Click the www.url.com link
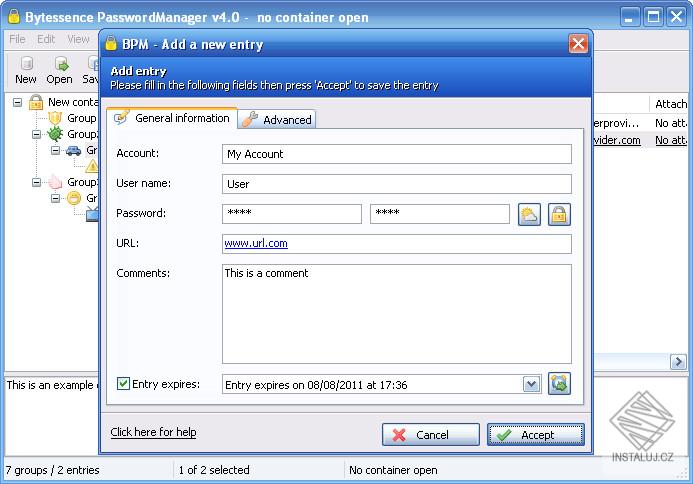This screenshot has width=693, height=484. (256, 243)
